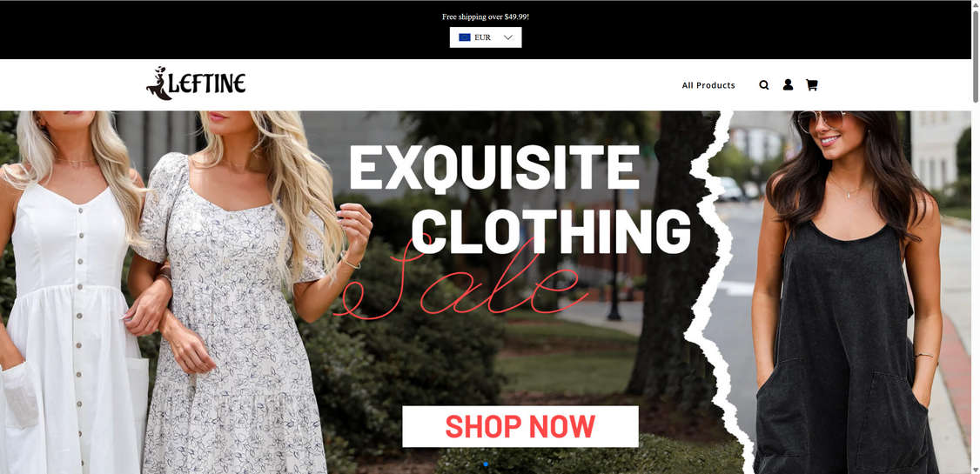Click the scrollbar up arrow
The width and height of the screenshot is (980, 474).
[x=975, y=4]
